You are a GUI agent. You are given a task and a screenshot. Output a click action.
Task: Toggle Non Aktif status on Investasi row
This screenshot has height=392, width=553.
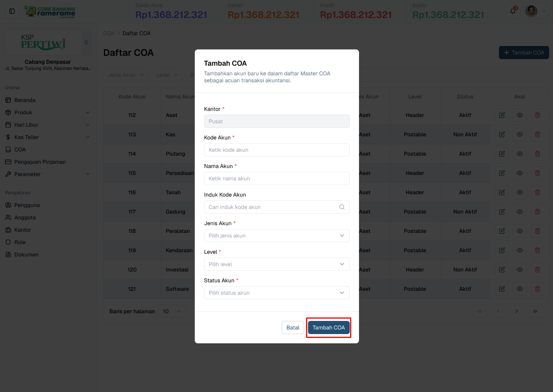[465, 270]
